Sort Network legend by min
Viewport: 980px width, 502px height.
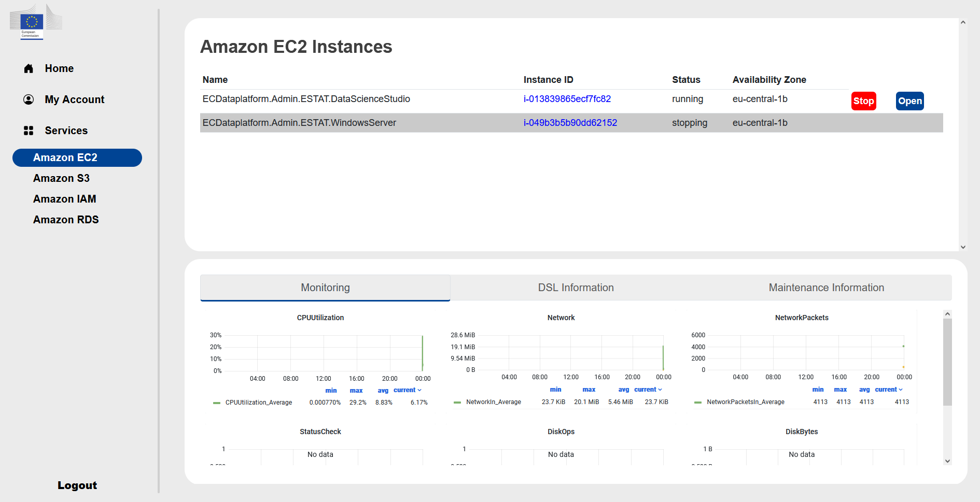point(555,390)
